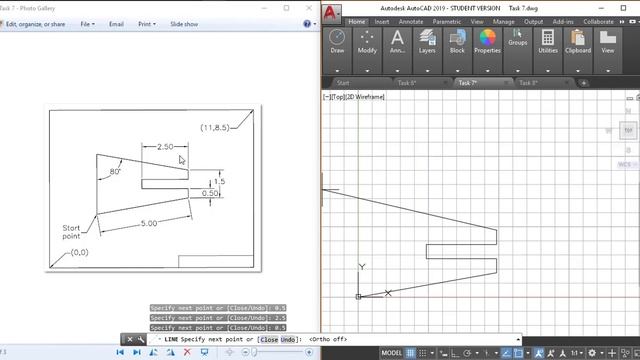This screenshot has width=640, height=360.
Task: Open workspace switching gear icon
Action: coord(592,353)
